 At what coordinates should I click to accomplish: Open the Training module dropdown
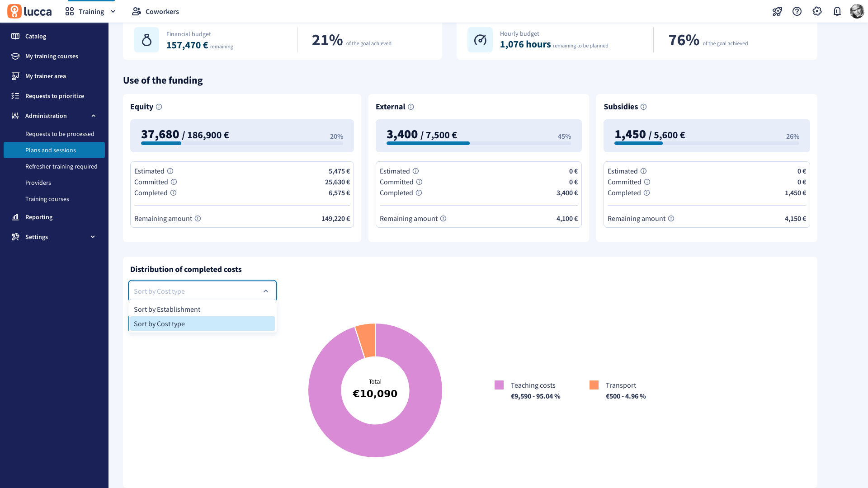(x=91, y=11)
